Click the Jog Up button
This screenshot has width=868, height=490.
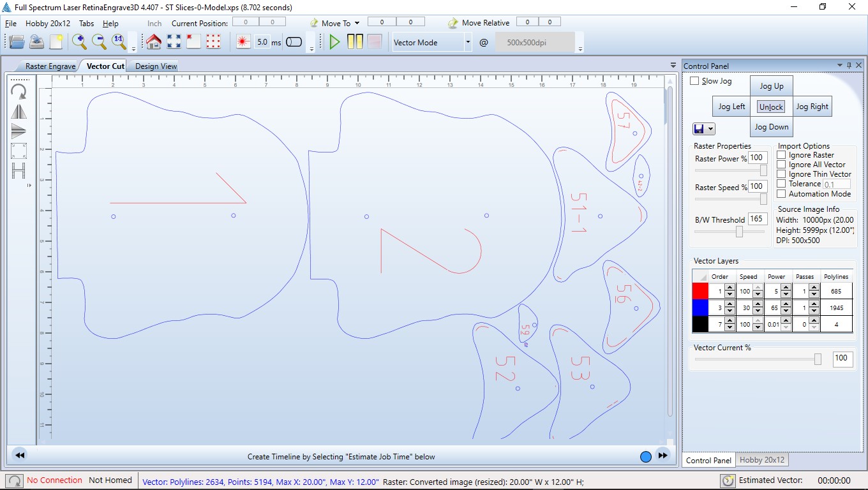[772, 86]
